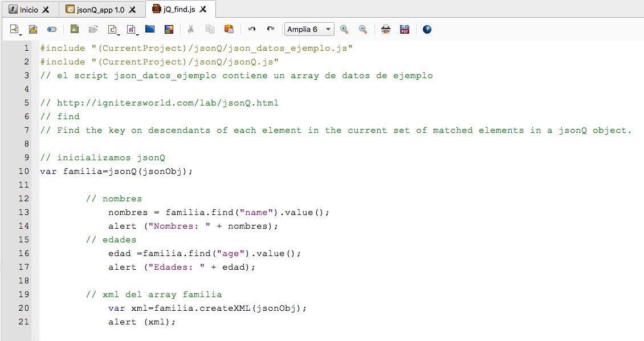Close the jsonQ_app 1.0 tab
This screenshot has width=644, height=341.
tap(132, 10)
